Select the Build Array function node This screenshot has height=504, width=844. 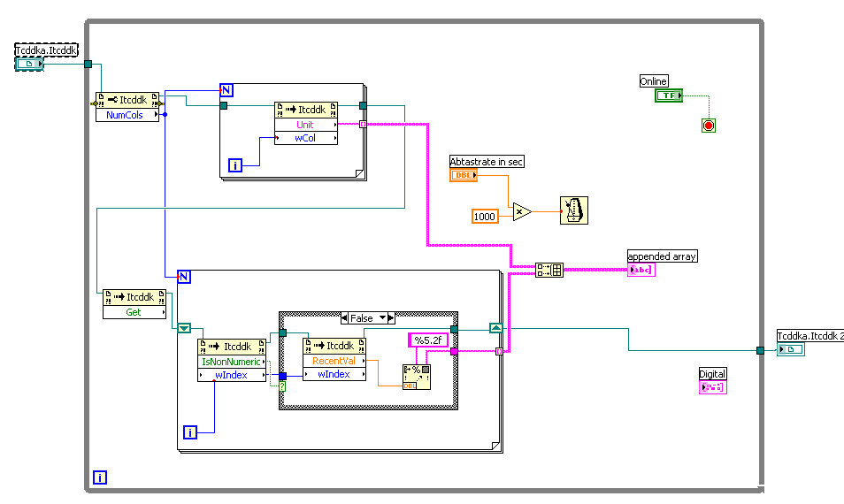(549, 270)
